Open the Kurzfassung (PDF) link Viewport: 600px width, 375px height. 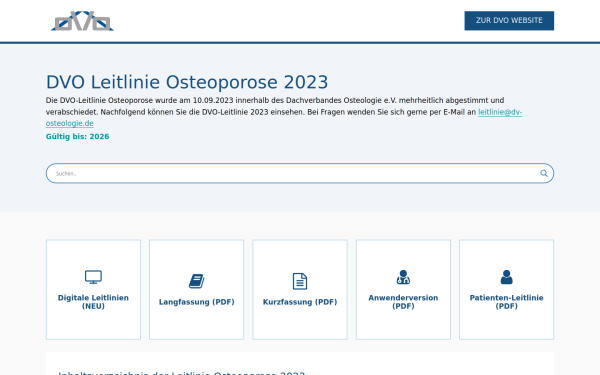click(300, 302)
